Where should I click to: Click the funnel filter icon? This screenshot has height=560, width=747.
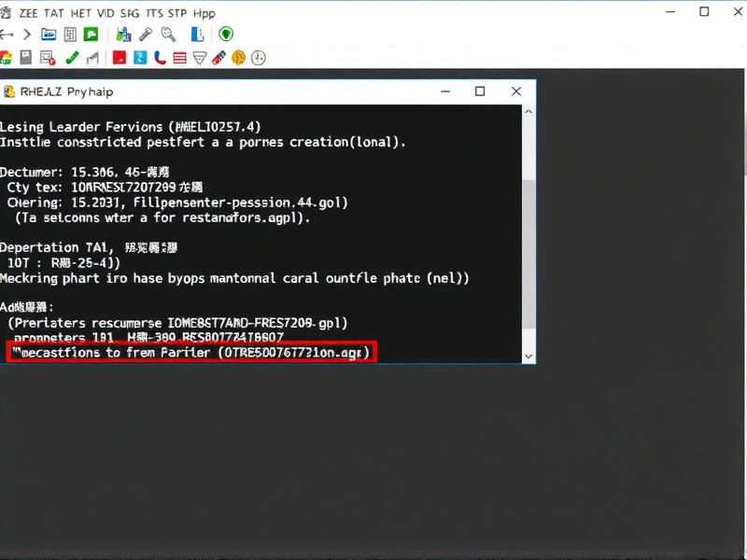tap(198, 58)
